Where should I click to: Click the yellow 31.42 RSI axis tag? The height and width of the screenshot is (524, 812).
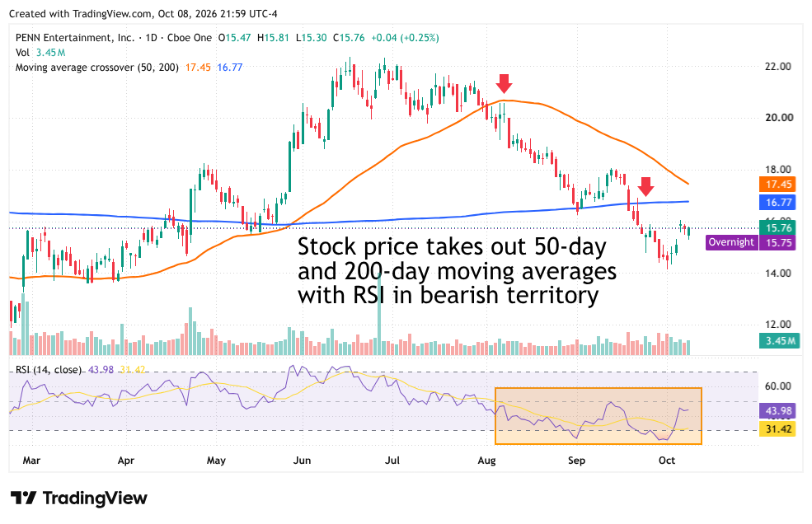pos(778,428)
